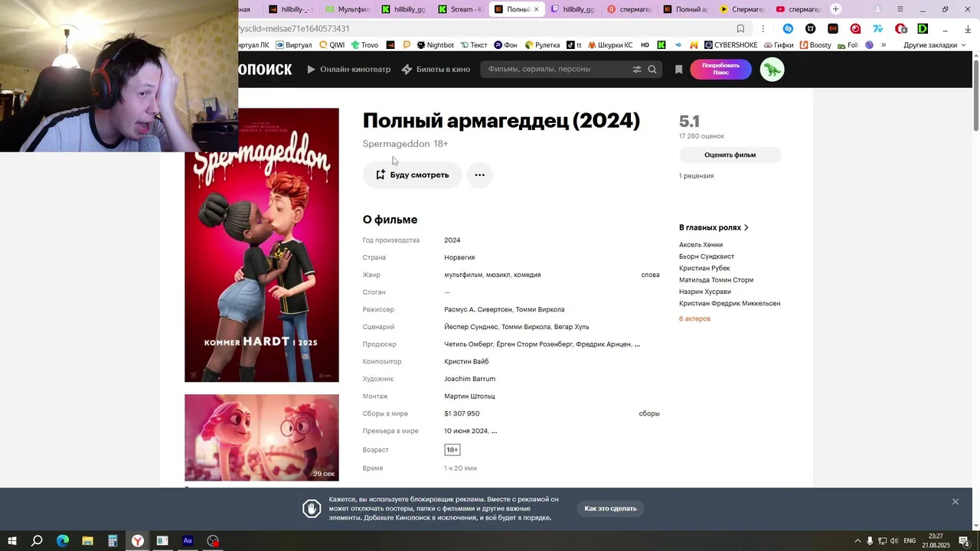This screenshot has width=980, height=551.
Task: Open director Томми Виркола link
Action: click(540, 309)
